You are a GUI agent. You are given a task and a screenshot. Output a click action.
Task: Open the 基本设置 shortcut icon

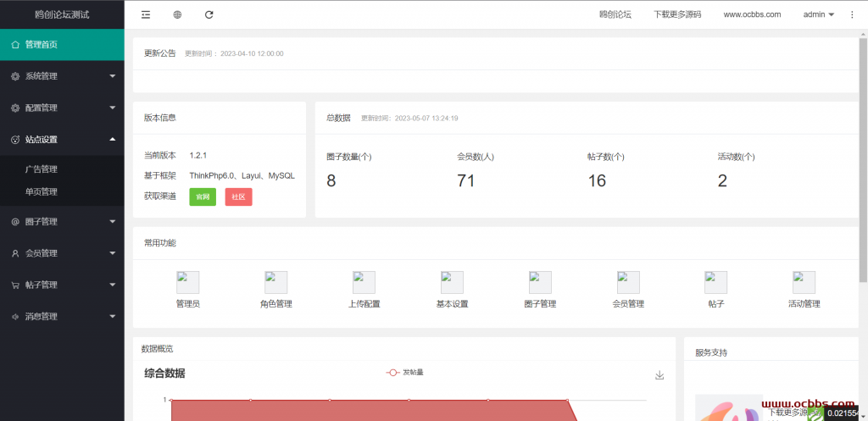pos(453,282)
